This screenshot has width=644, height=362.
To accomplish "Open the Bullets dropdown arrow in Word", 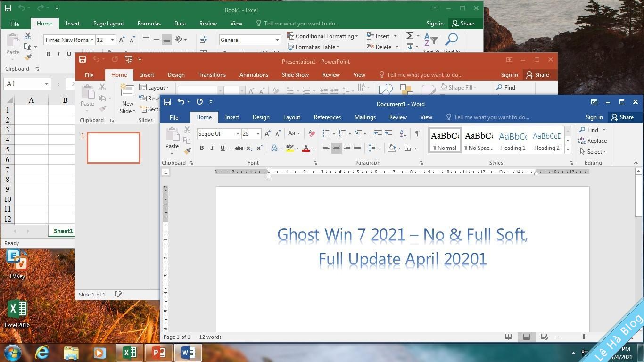I will click(334, 134).
